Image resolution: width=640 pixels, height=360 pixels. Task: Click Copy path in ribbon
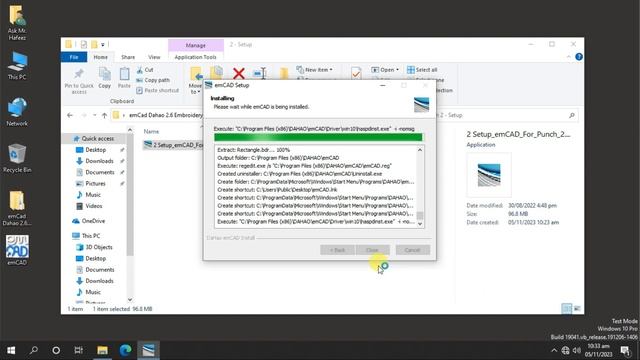tap(153, 80)
